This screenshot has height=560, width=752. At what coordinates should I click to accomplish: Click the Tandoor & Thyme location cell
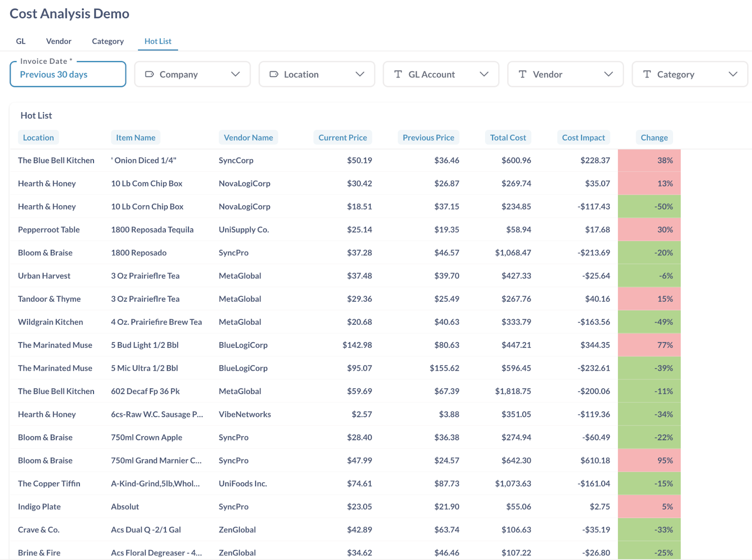(x=49, y=299)
